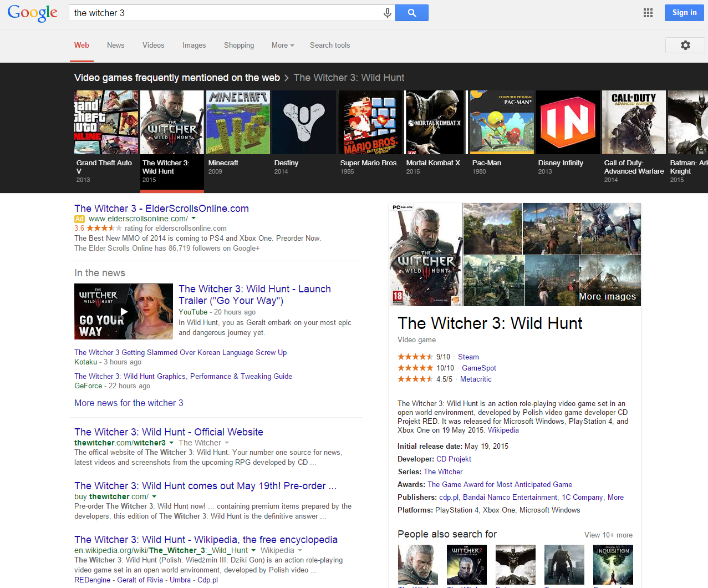Switch to the Images tab
Viewport: 708px width, 588px height.
click(194, 45)
